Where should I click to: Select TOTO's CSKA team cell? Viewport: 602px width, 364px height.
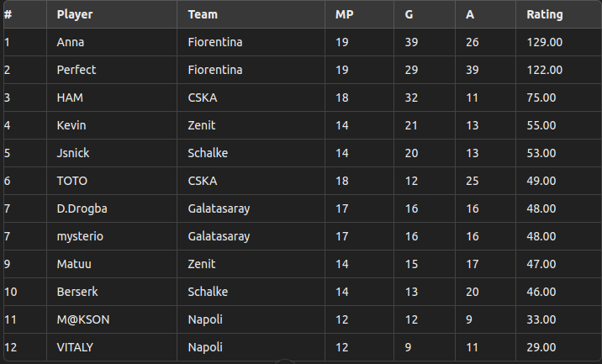(x=251, y=181)
